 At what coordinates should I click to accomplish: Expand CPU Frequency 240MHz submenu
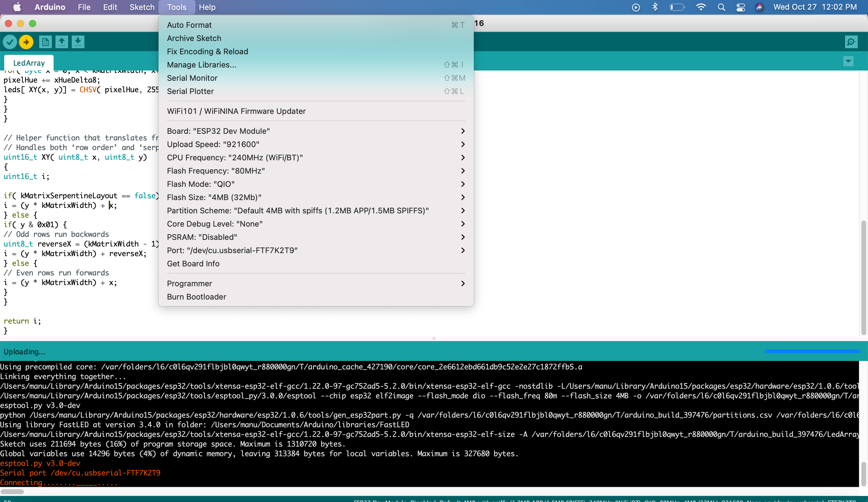click(x=316, y=157)
